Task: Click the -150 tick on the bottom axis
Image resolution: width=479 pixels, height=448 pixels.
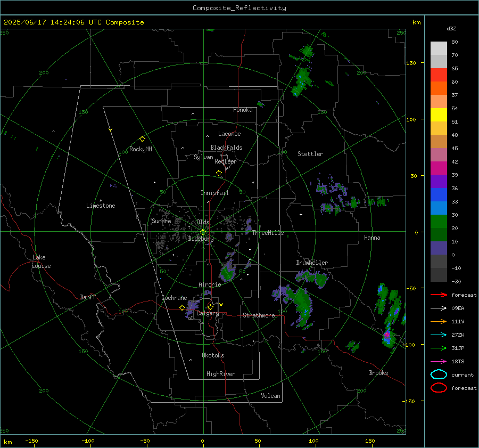Action: point(32,441)
